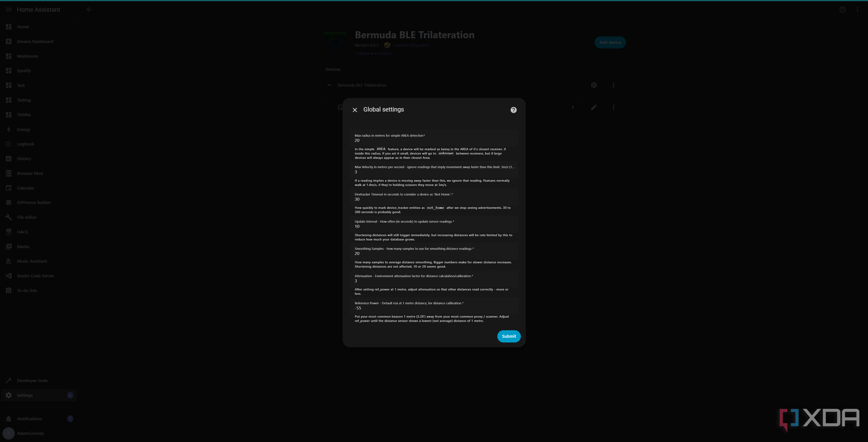This screenshot has width=868, height=442.
Task: Close the Global settings dialog
Action: click(x=355, y=110)
